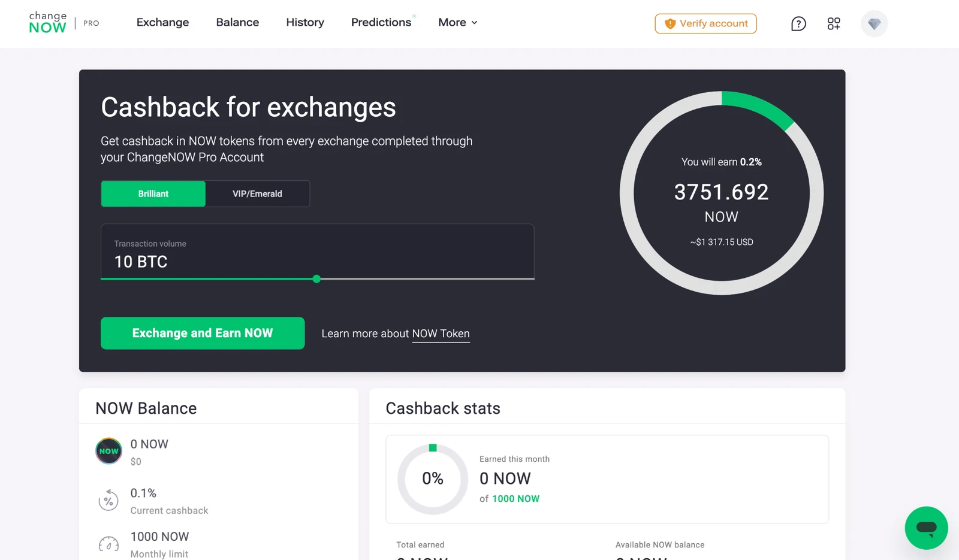959x560 pixels.
Task: Go to the Balance page
Action: pos(237,22)
